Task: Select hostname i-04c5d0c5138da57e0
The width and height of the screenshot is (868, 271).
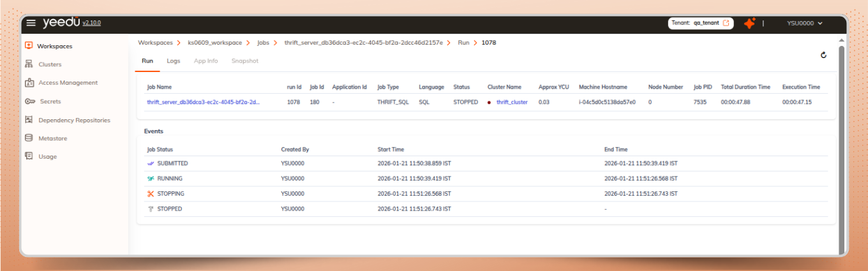Action: [x=607, y=102]
